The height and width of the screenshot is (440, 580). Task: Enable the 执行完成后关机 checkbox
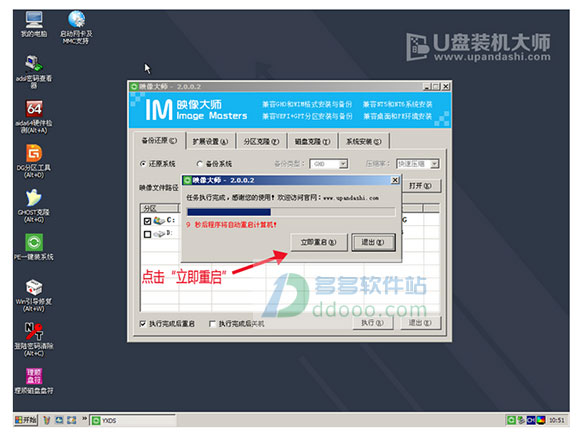(212, 324)
